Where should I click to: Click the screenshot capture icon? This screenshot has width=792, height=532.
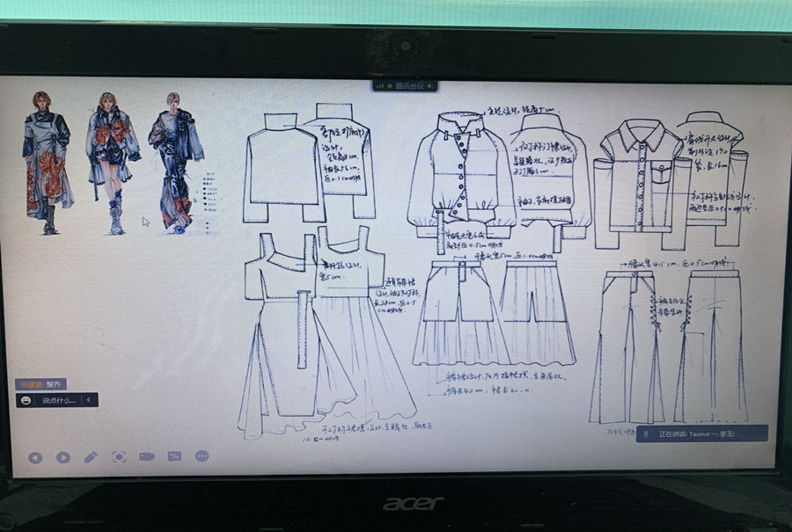[119, 457]
